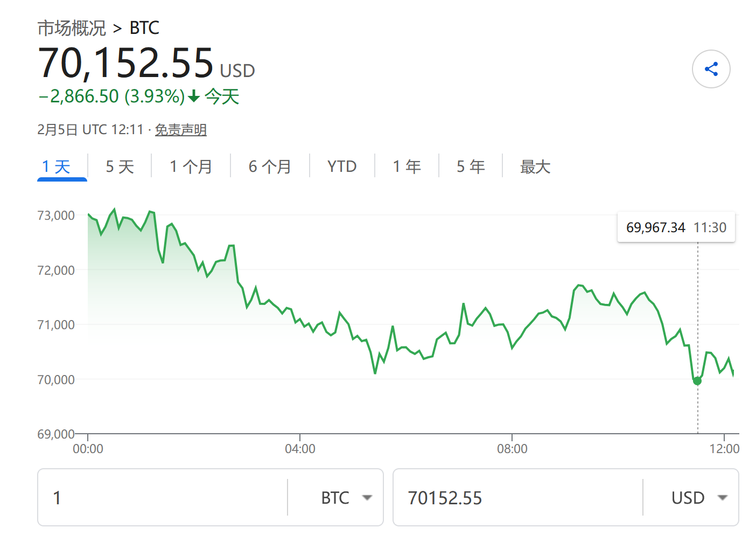Show the 5 年 price chart
Screen dimensions: 756x542
tap(471, 167)
